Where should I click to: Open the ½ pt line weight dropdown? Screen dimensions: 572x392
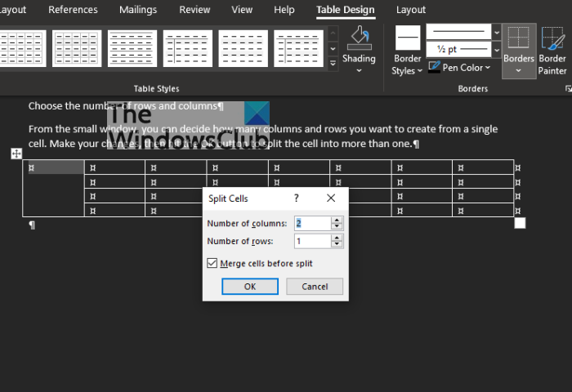click(x=497, y=49)
